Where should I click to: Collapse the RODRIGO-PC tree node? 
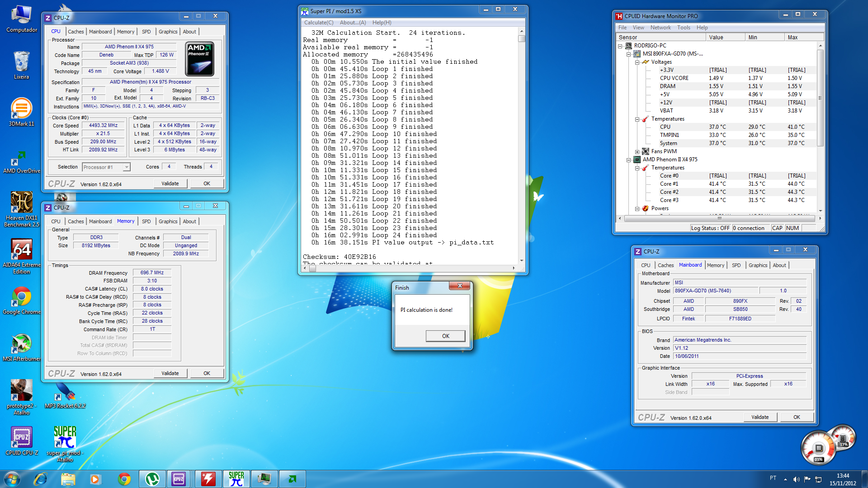tap(620, 46)
